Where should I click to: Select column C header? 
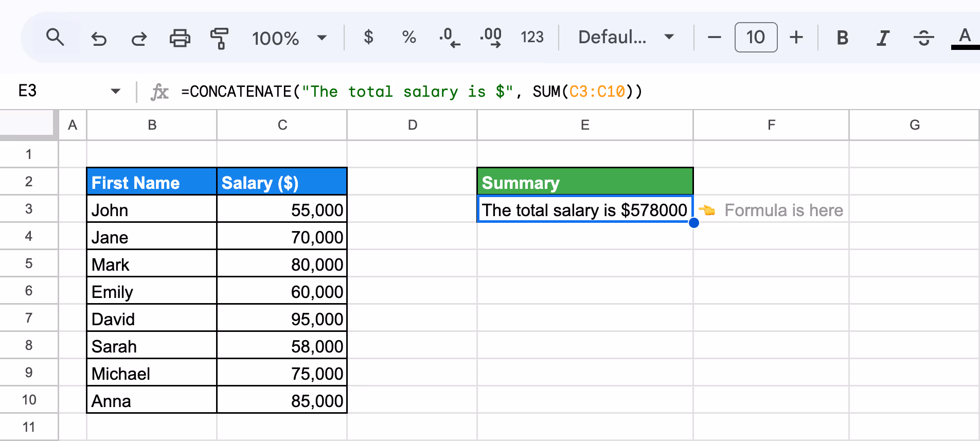tap(282, 125)
